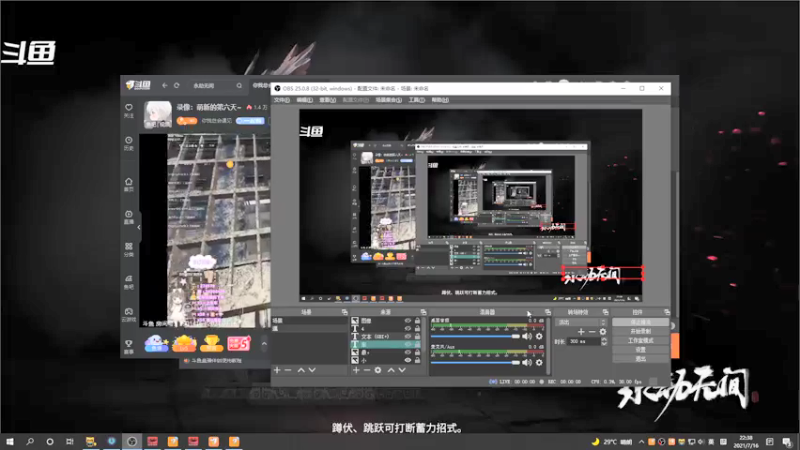Open the 文件(F) menu in OBS
The height and width of the screenshot is (450, 800).
pyautogui.click(x=281, y=100)
